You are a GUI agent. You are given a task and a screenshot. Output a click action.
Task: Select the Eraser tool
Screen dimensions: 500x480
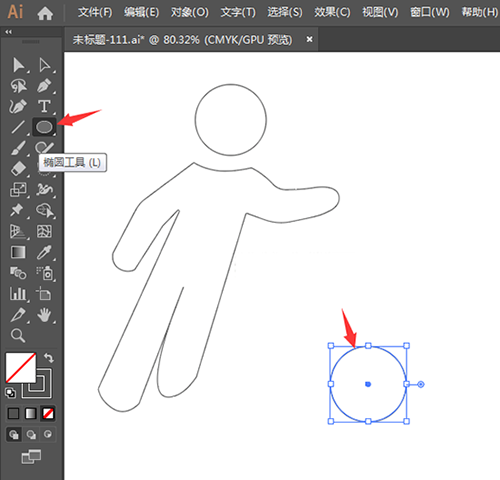(x=18, y=169)
